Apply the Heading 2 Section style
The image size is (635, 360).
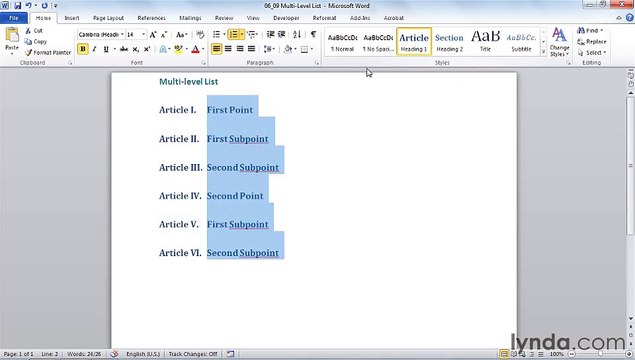coord(449,42)
